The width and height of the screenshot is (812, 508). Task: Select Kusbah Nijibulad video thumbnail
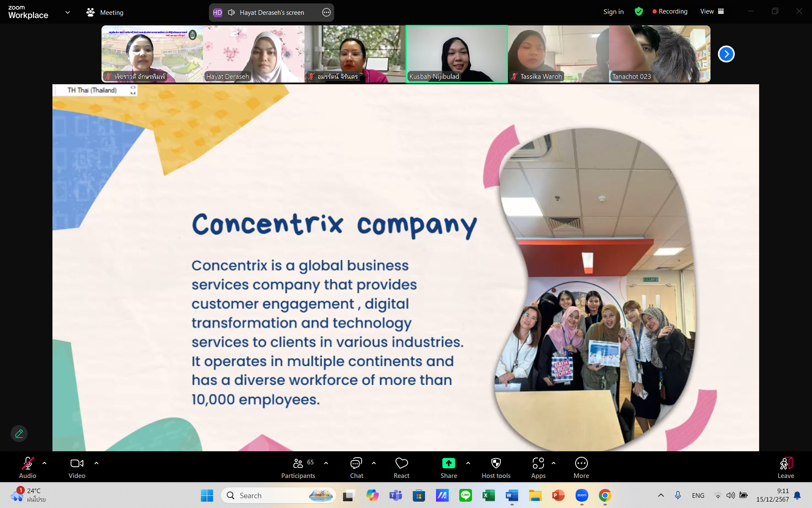(x=457, y=54)
